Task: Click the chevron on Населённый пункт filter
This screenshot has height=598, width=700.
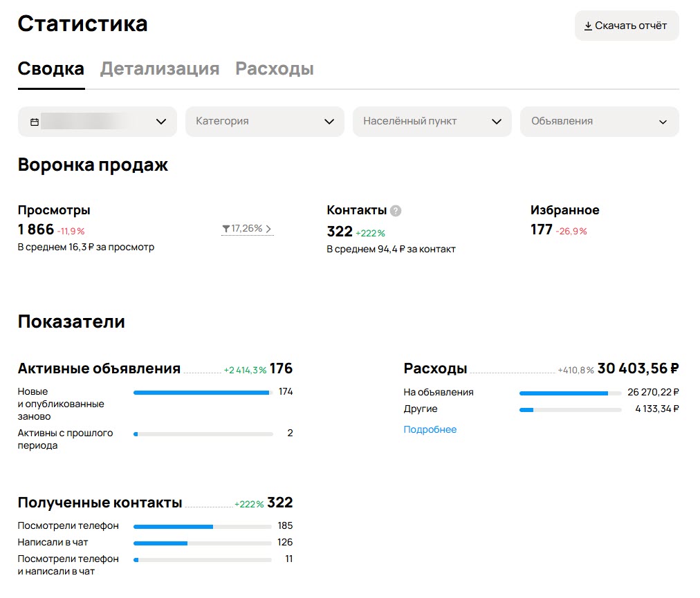Action: [x=497, y=121]
